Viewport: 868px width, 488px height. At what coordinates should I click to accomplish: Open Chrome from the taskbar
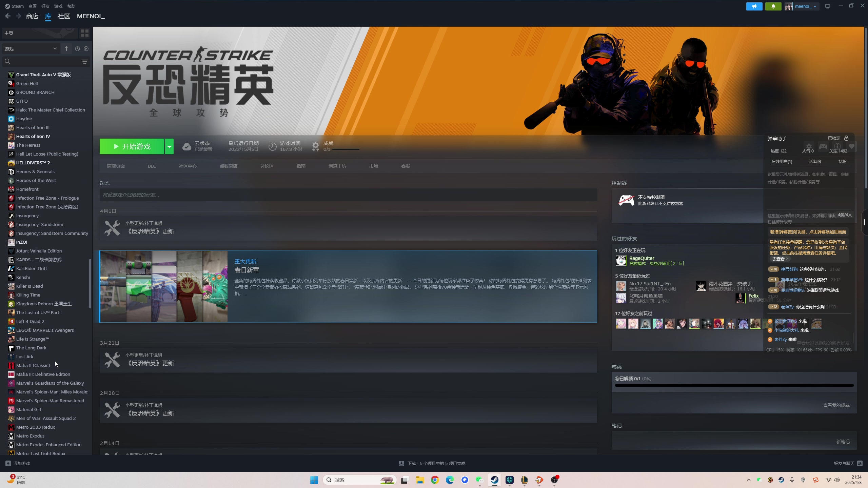[435, 480]
